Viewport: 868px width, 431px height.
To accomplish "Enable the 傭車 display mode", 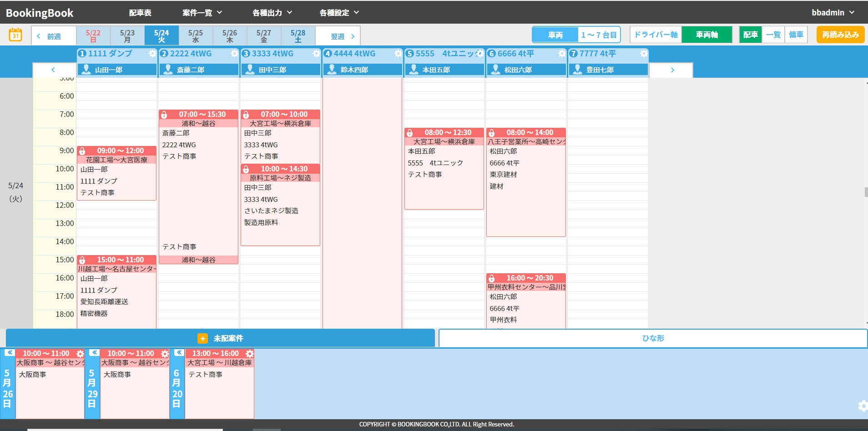I will tap(797, 34).
